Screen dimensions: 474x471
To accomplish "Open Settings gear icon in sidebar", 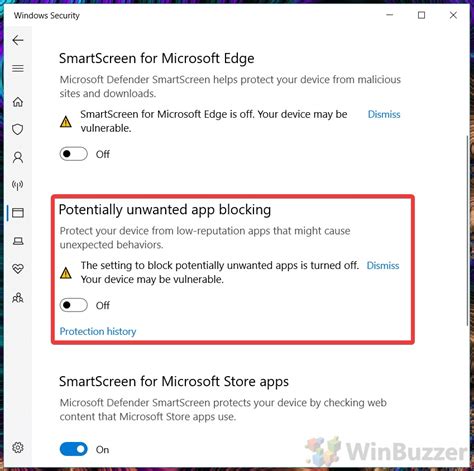I will pos(18,447).
